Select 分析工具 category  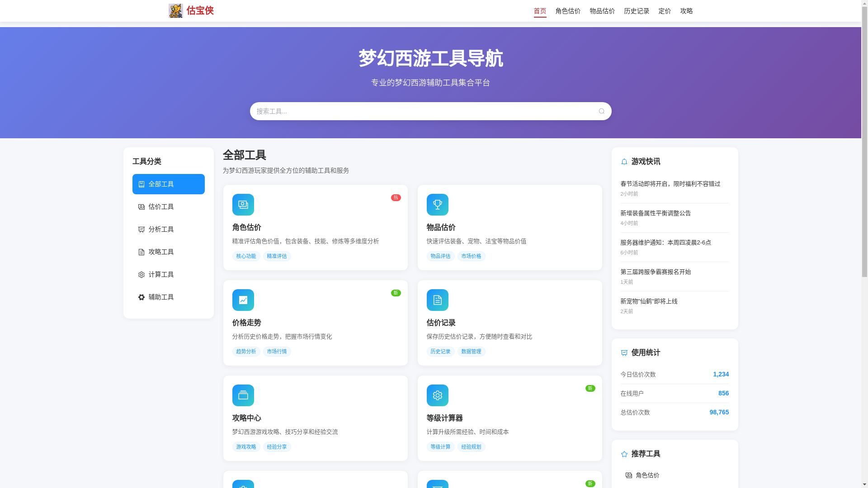click(168, 229)
